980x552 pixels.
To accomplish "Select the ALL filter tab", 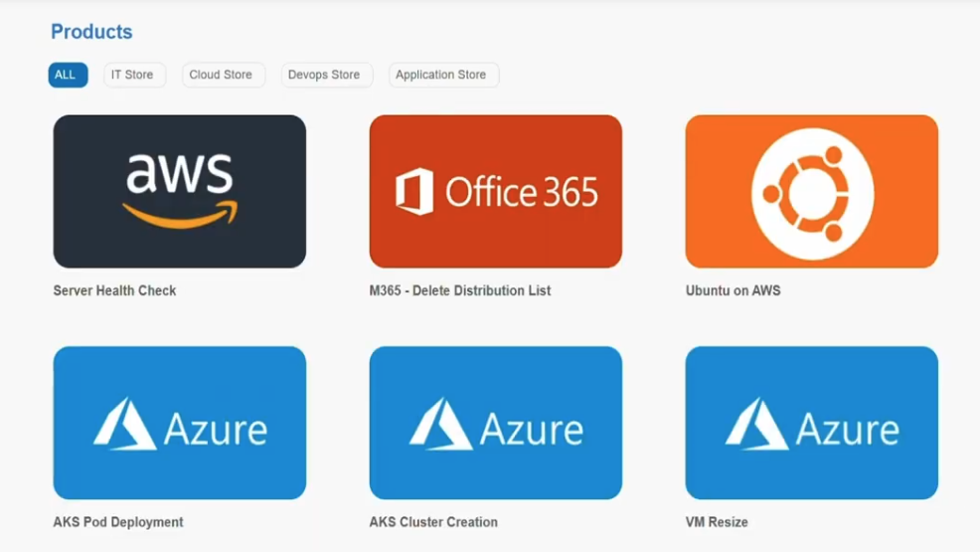I will (x=69, y=75).
